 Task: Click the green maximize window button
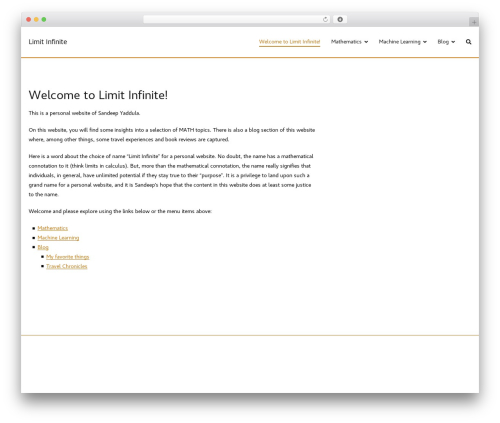pos(44,19)
